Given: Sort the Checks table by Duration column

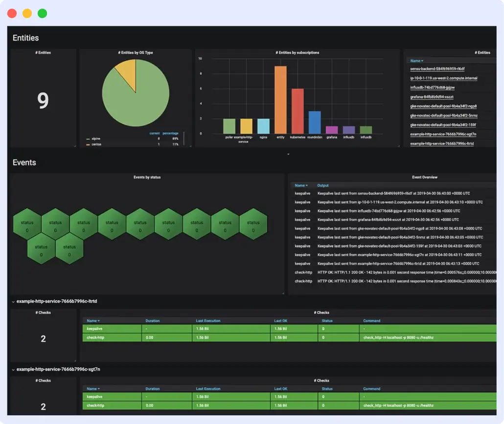Looking at the screenshot, I should tap(152, 321).
